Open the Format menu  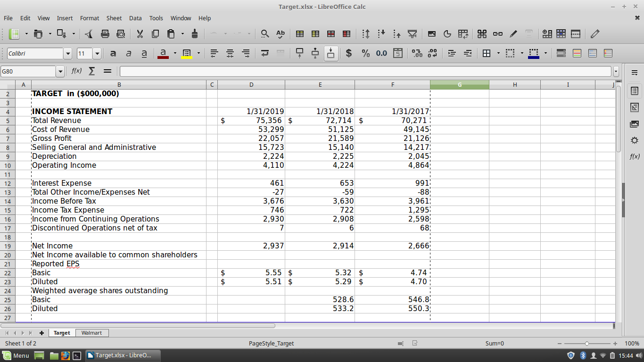pyautogui.click(x=90, y=18)
